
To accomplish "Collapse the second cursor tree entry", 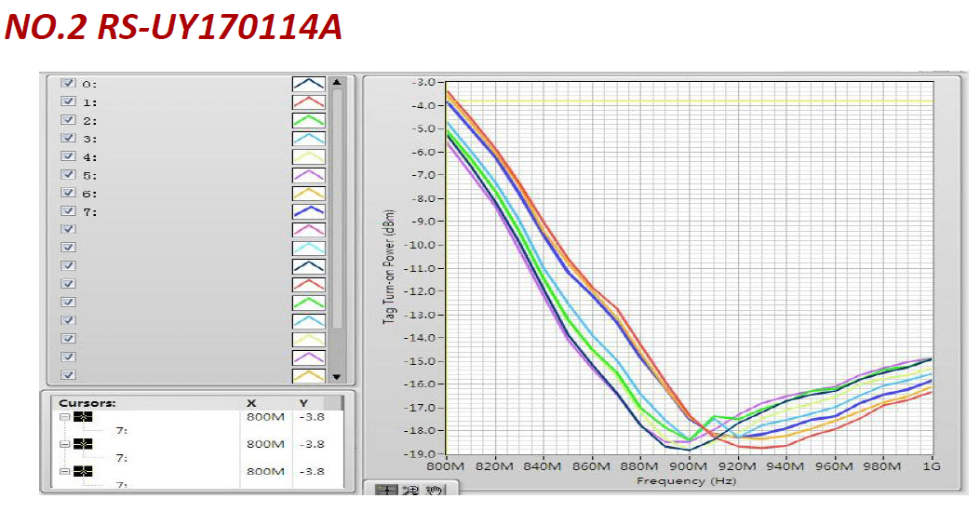I will (x=63, y=444).
